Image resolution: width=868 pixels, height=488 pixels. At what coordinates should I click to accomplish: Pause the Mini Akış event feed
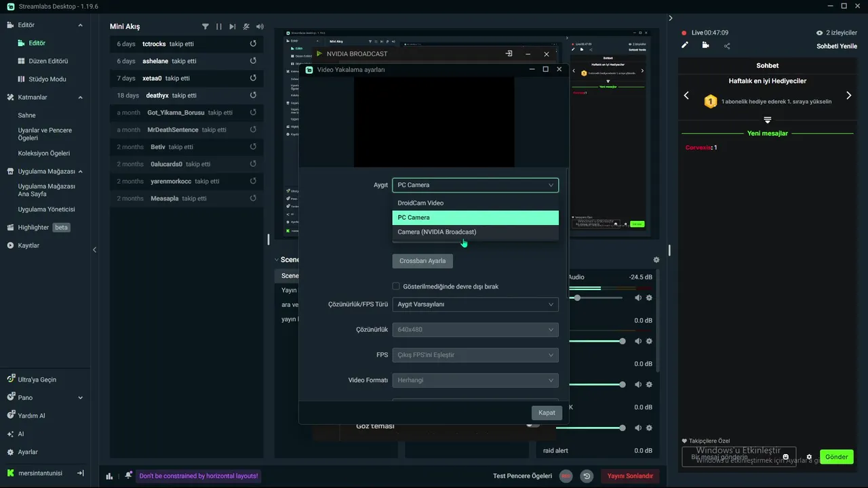click(219, 26)
